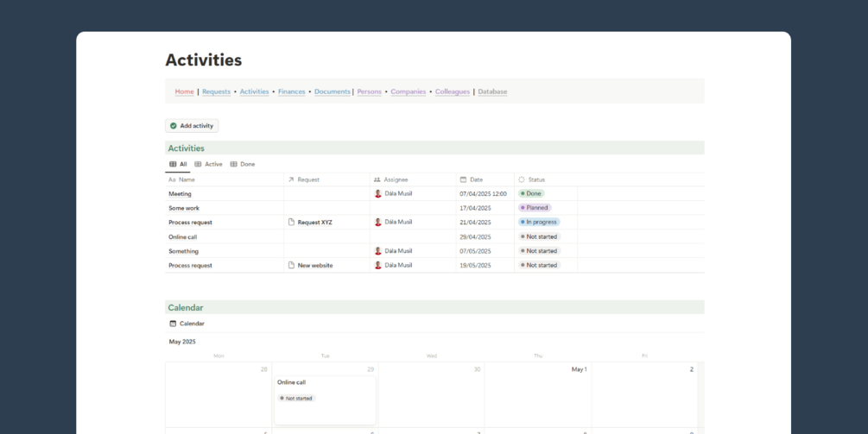This screenshot has width=868, height=434.
Task: Open the Finances link
Action: [x=292, y=91]
